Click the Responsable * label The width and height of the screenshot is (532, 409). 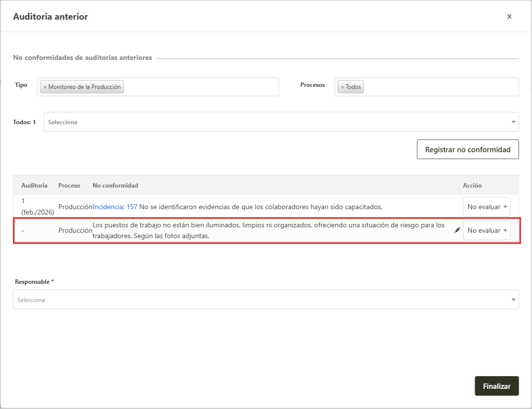[34, 281]
